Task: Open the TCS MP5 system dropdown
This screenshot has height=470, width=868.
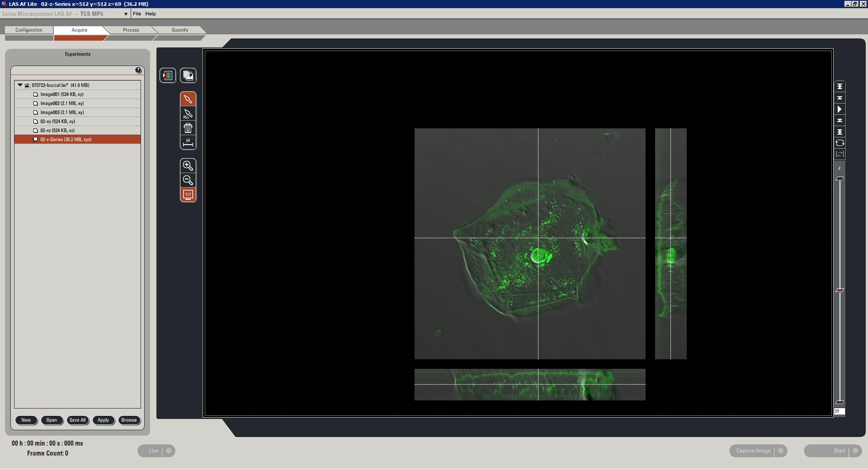Action: [126, 14]
